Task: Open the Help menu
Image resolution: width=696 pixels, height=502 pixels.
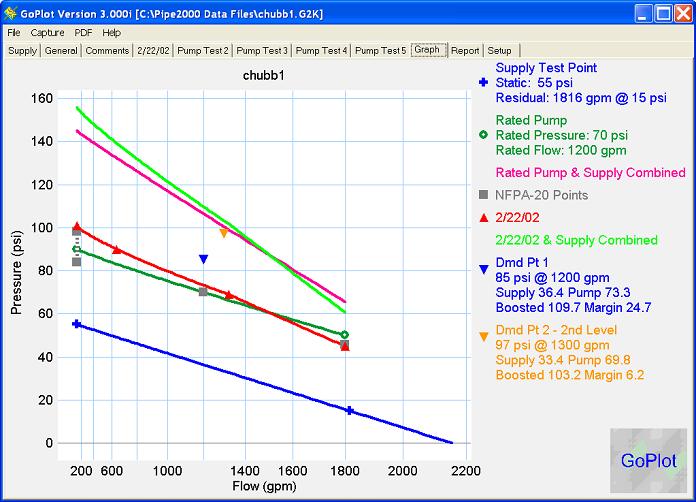Action: pos(111,33)
